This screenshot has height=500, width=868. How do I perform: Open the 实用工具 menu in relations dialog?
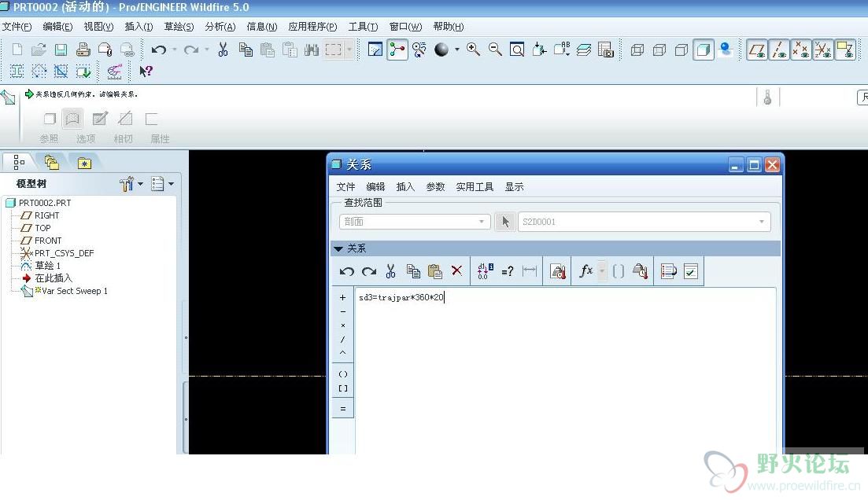pyautogui.click(x=475, y=187)
